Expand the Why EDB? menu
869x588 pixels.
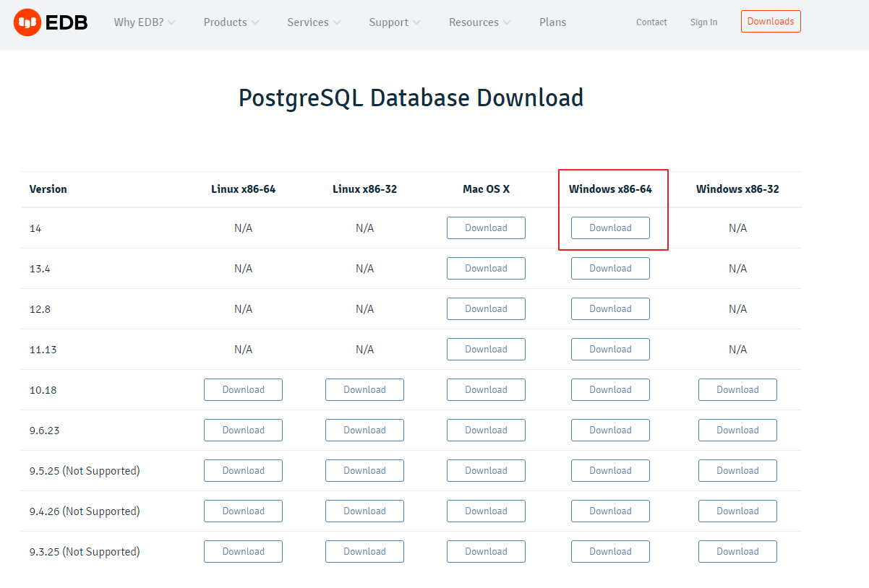click(145, 22)
